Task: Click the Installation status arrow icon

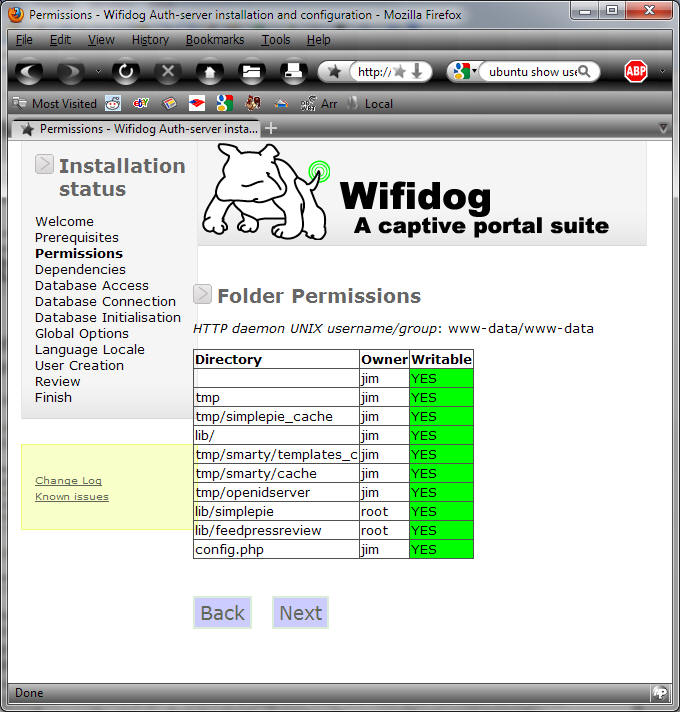Action: coord(44,164)
